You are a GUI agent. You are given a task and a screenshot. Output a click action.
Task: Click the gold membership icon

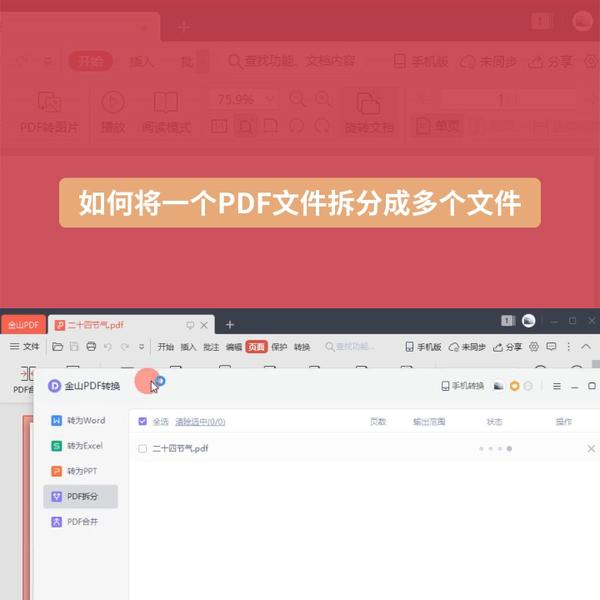coord(515,386)
